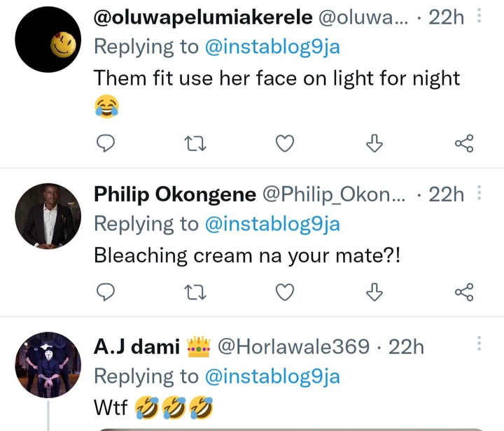Image resolution: width=504 pixels, height=431 pixels.
Task: Open more options for Philip Okongene's tweet
Action: click(x=479, y=192)
